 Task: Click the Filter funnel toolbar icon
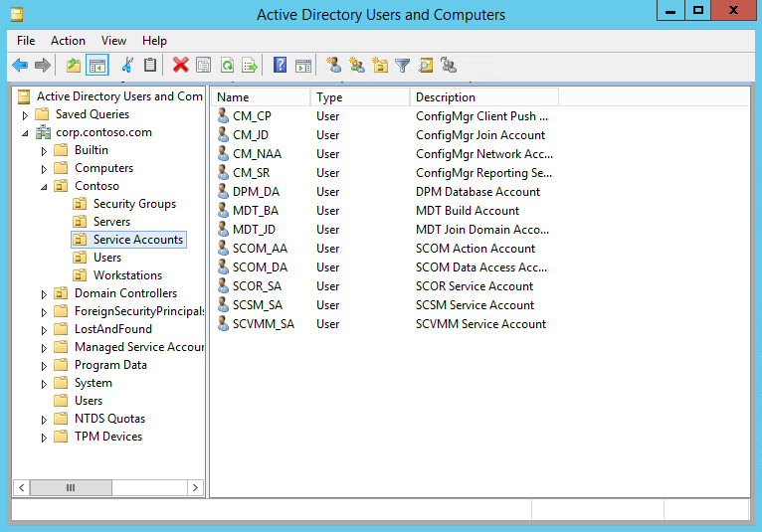[402, 66]
